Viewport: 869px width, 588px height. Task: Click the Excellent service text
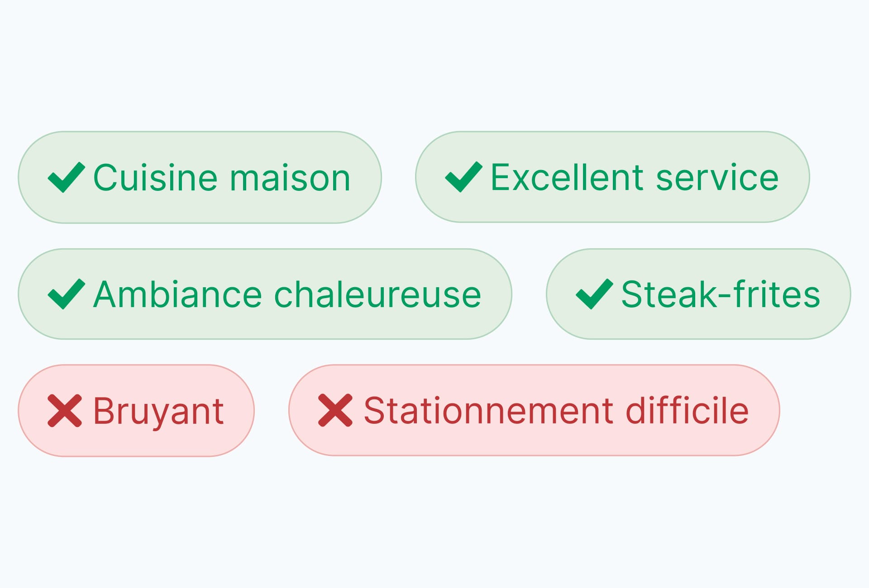(x=635, y=177)
